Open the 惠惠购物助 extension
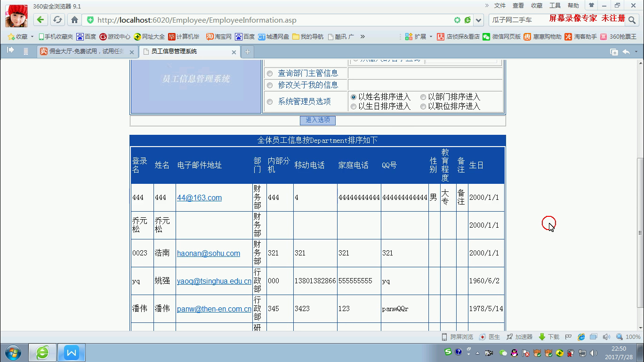644x362 pixels. (543, 36)
